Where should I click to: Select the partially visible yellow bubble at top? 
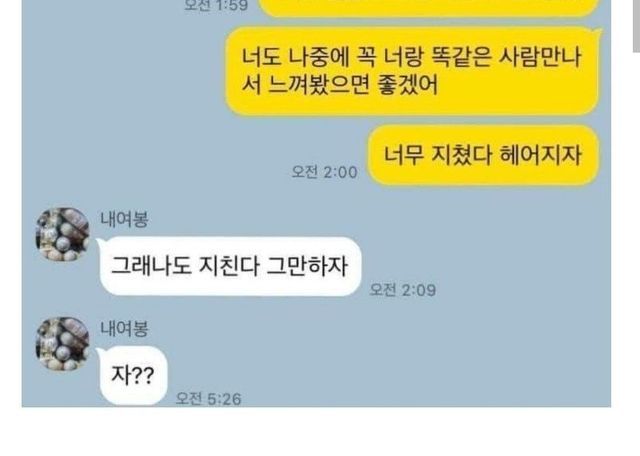tap(429, 8)
